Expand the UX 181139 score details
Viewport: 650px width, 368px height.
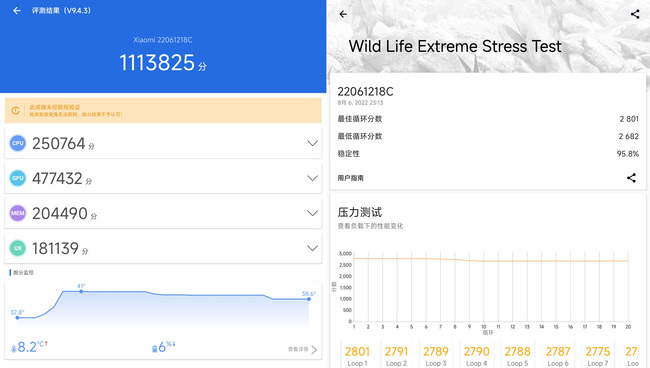pos(312,248)
